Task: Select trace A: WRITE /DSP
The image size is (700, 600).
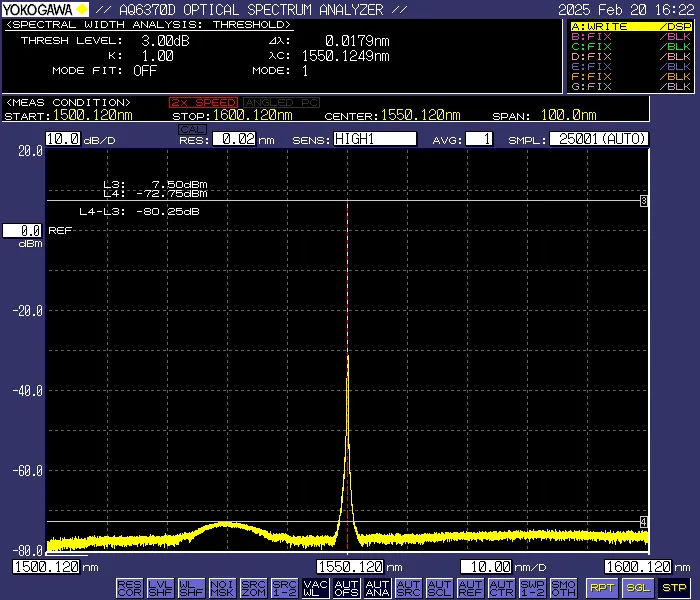Action: point(630,26)
